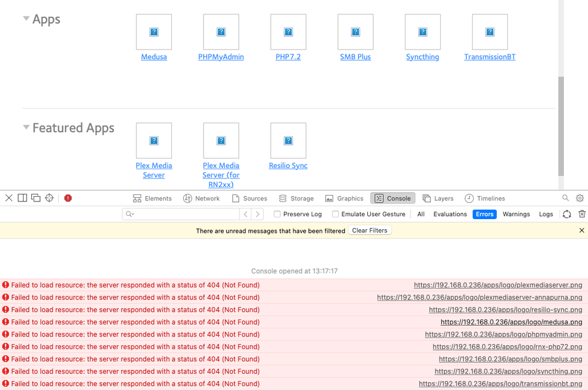Click the reload circular arrows icon
This screenshot has width=588, height=390.
click(x=567, y=214)
